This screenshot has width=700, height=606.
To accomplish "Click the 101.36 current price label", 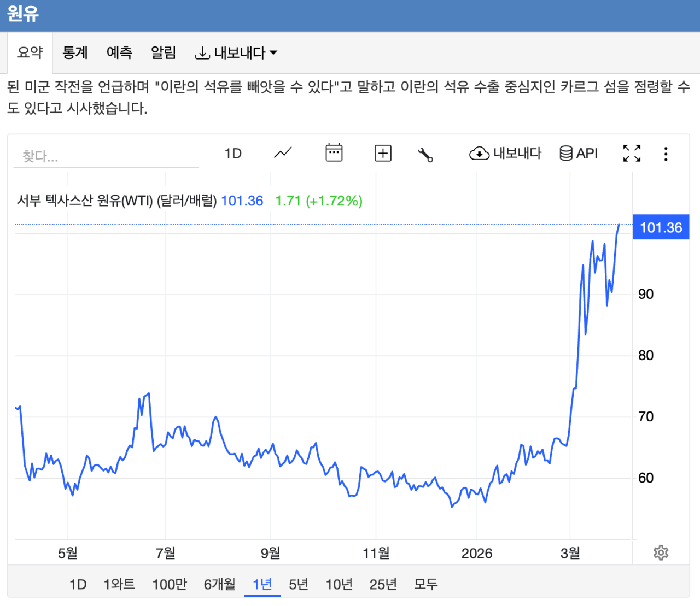I will 661,228.
